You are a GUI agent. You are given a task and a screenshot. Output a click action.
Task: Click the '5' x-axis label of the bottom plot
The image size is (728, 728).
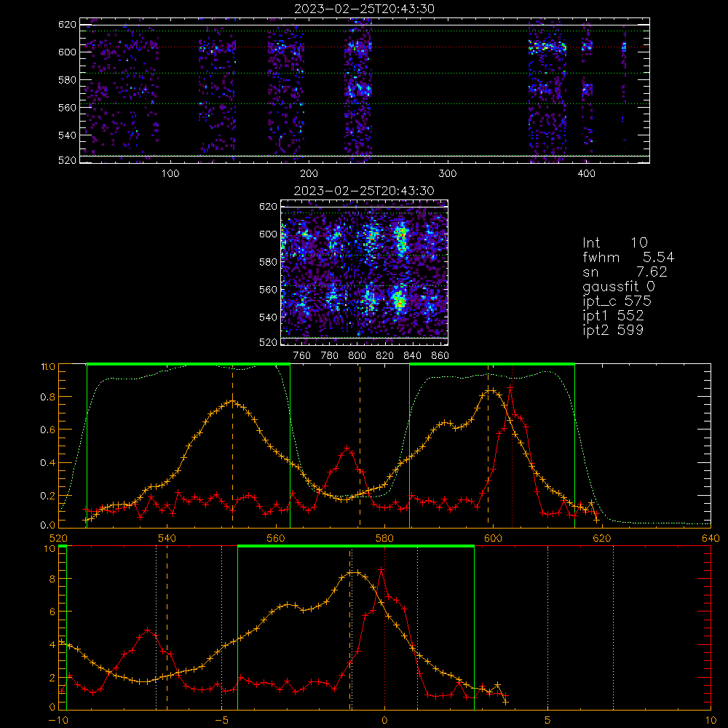click(x=548, y=721)
